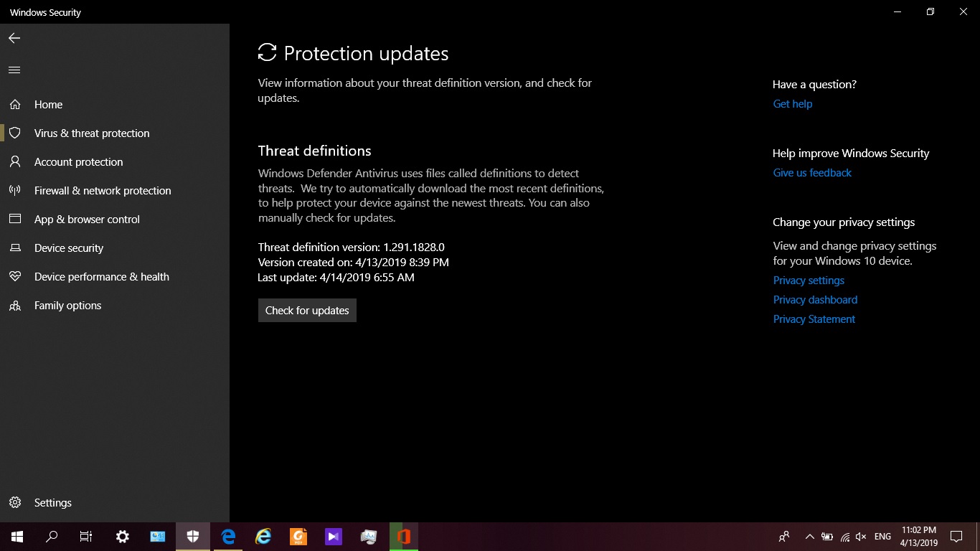Click the people icon for Family options
The image size is (980, 551).
(x=14, y=306)
